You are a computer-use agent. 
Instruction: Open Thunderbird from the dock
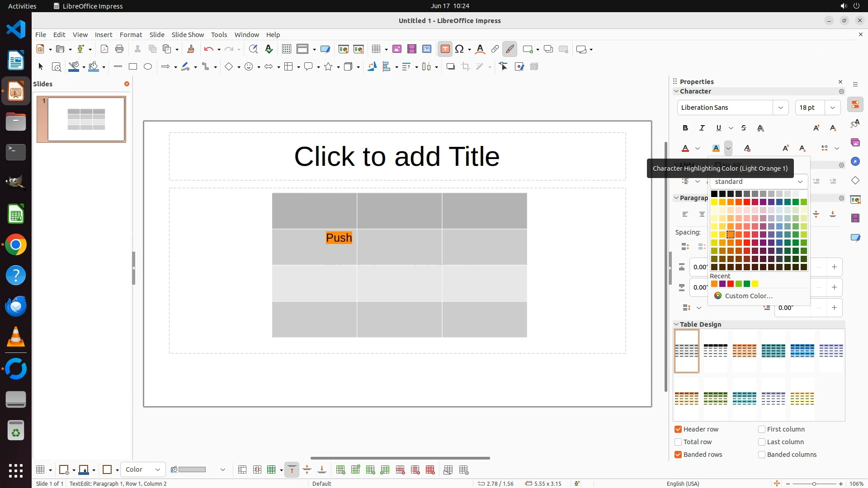click(x=16, y=306)
